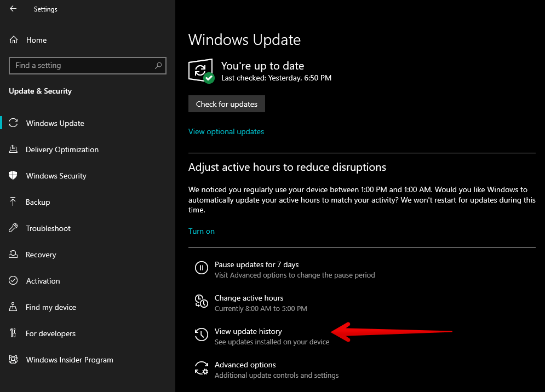Click the Windows Insider Program cat icon
The width and height of the screenshot is (545, 392).
pos(13,359)
